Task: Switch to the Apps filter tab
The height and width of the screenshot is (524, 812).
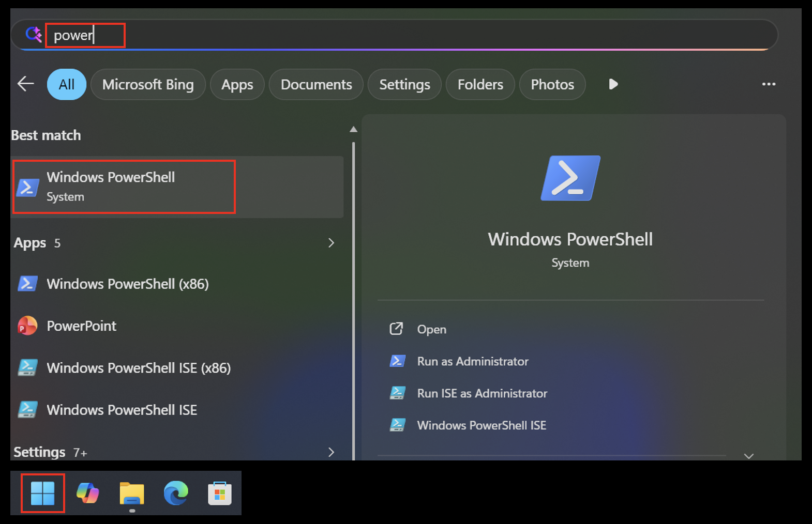Action: click(237, 84)
